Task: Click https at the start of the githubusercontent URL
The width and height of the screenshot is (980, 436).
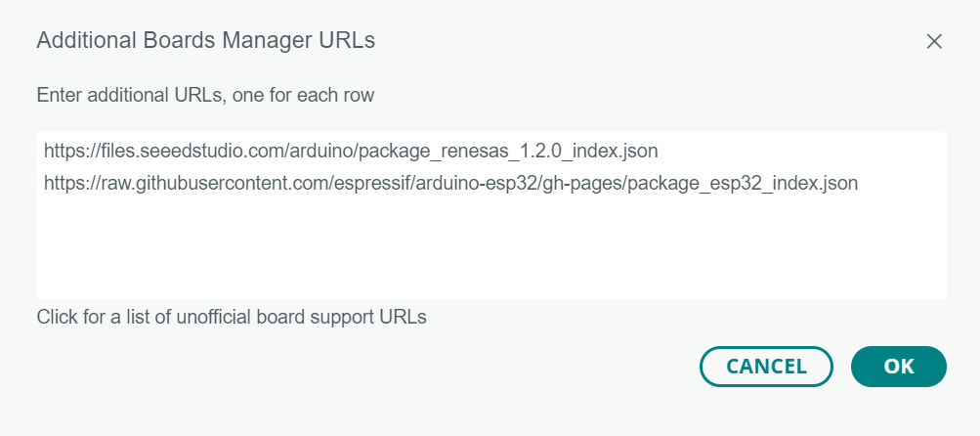Action: click(64, 183)
